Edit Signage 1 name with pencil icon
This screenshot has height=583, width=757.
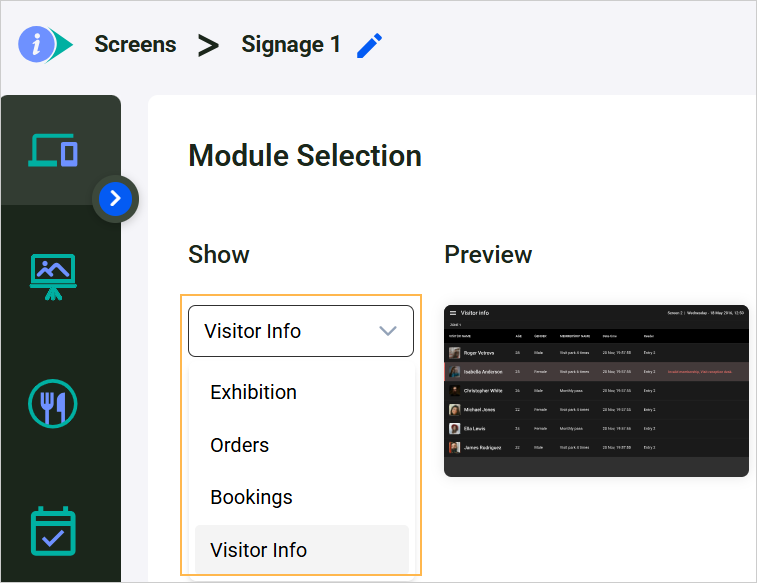point(369,45)
